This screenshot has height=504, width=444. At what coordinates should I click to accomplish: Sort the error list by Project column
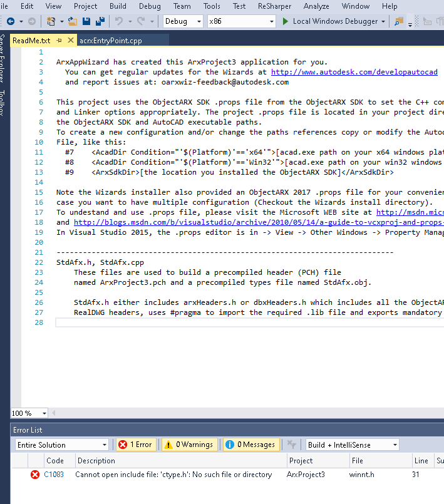[318, 461]
